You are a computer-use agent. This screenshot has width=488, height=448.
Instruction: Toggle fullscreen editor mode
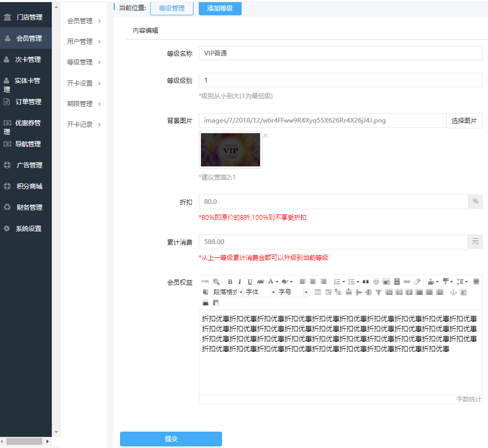coord(476,282)
